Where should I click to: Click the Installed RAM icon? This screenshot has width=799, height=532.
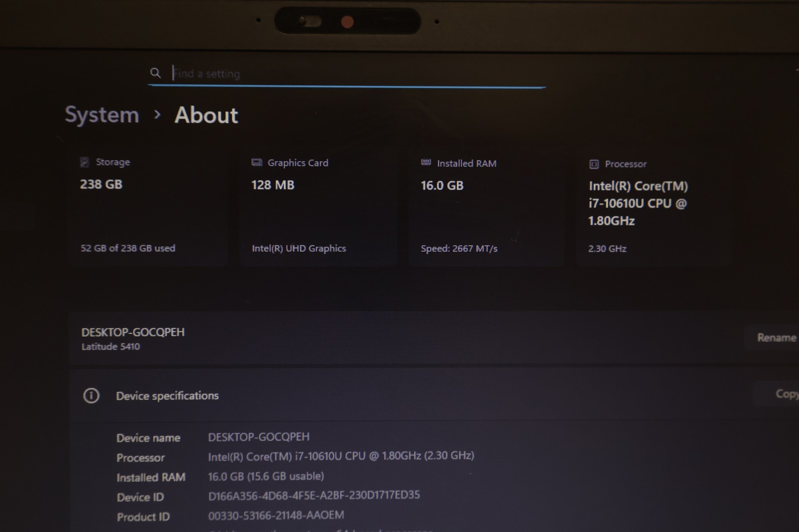[x=426, y=162]
